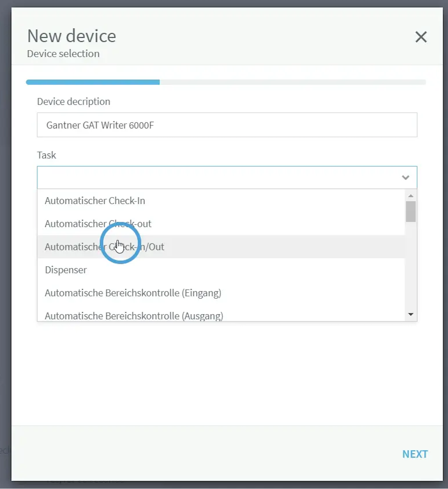This screenshot has width=448, height=489.
Task: Click scrollbar track below the thumb
Action: coord(411,269)
